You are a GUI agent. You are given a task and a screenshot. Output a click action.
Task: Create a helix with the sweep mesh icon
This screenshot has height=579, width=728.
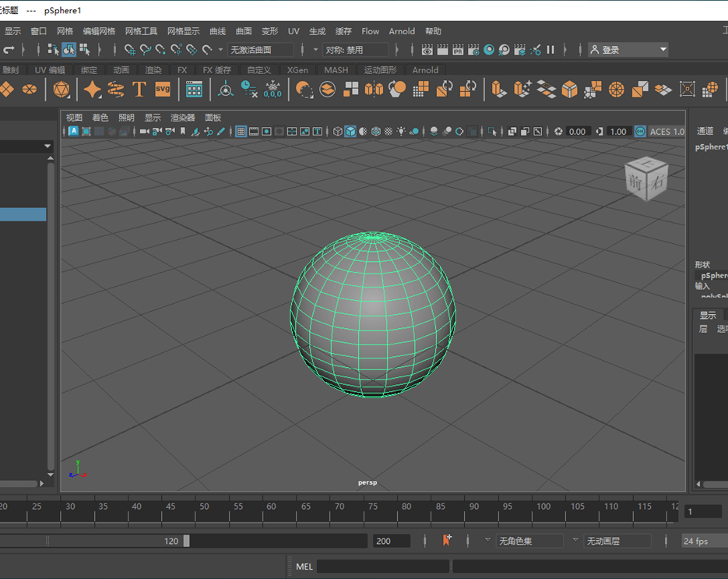(115, 89)
